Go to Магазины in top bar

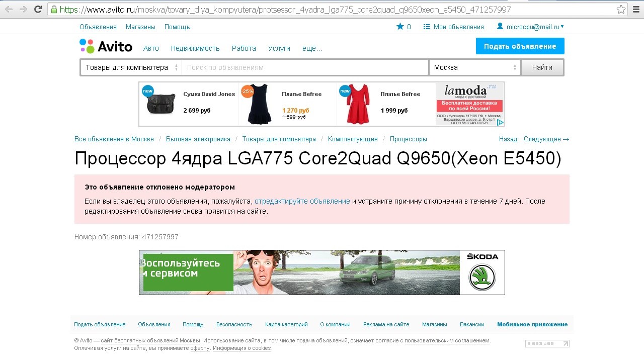[140, 27]
